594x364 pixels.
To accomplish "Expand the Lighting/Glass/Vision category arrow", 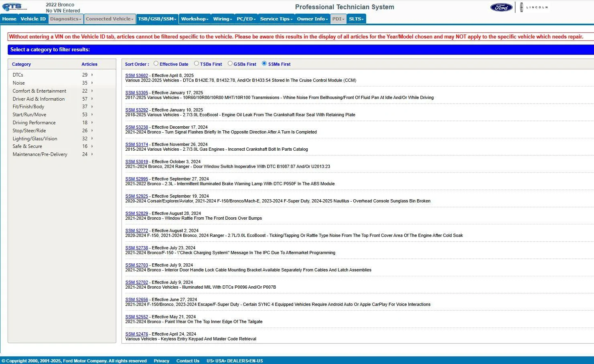I will pyautogui.click(x=92, y=139).
